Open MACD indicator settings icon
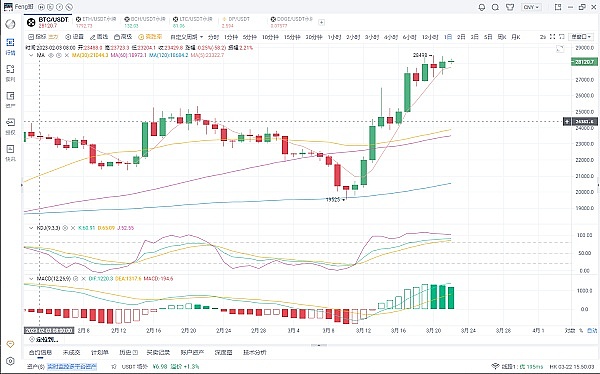Image resolution: width=600 pixels, height=374 pixels. (75, 279)
